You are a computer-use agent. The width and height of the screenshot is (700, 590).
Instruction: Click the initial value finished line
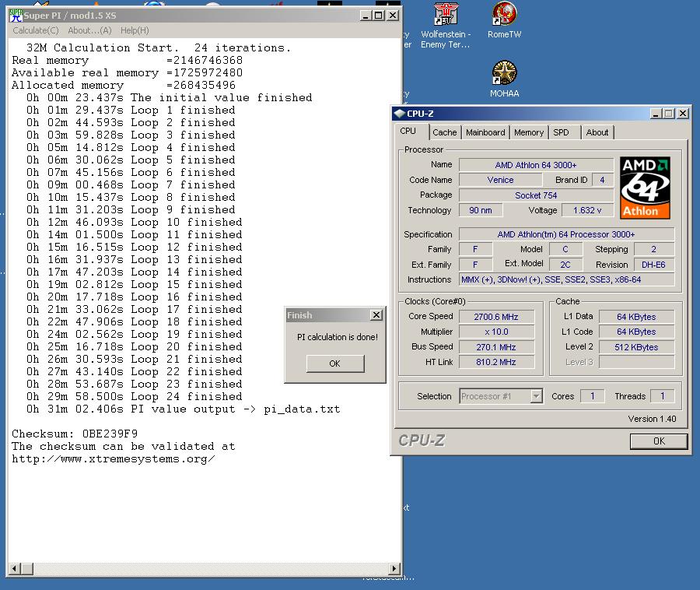pyautogui.click(x=170, y=98)
